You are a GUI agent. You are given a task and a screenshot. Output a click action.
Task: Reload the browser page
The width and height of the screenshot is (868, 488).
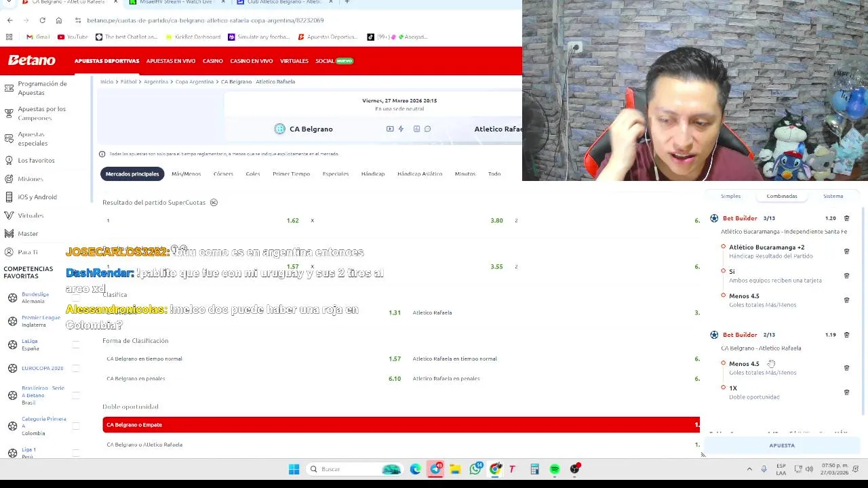click(42, 20)
